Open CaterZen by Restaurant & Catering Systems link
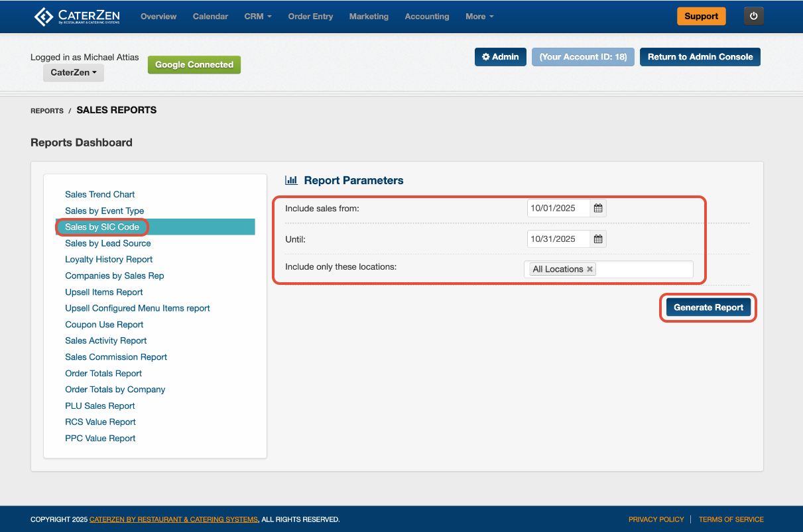 pos(174,519)
